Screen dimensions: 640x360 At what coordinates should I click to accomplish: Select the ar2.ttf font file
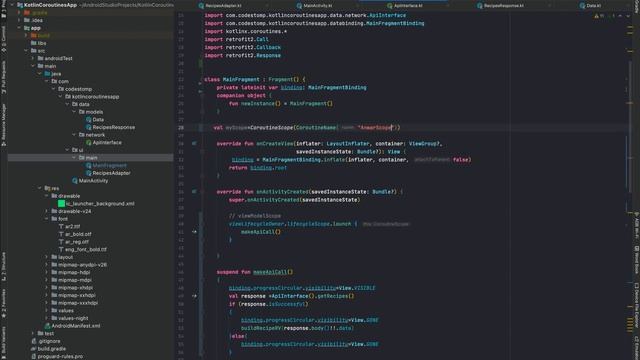(69, 227)
